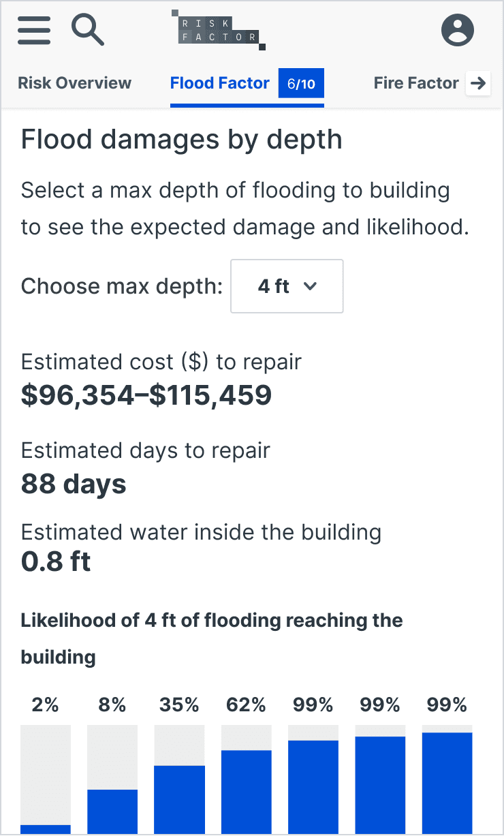This screenshot has height=836, width=504.
Task: Click the 88 days repair estimate
Action: pyautogui.click(x=74, y=484)
